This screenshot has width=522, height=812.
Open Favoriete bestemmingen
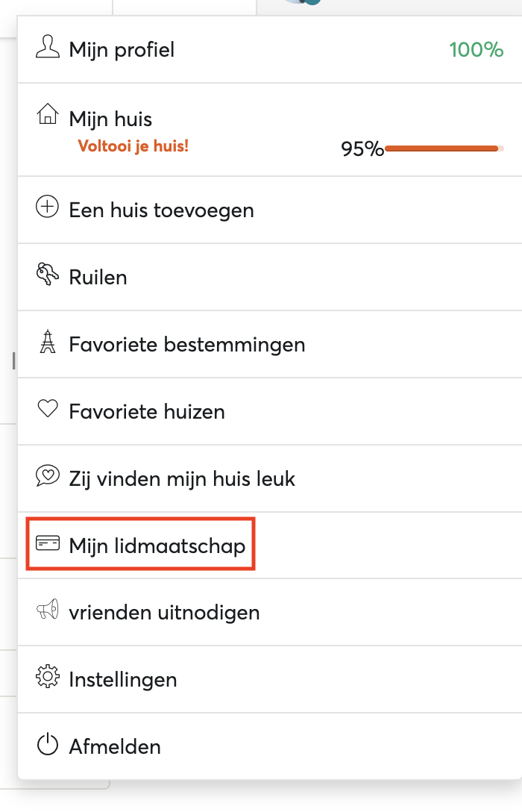(269, 344)
